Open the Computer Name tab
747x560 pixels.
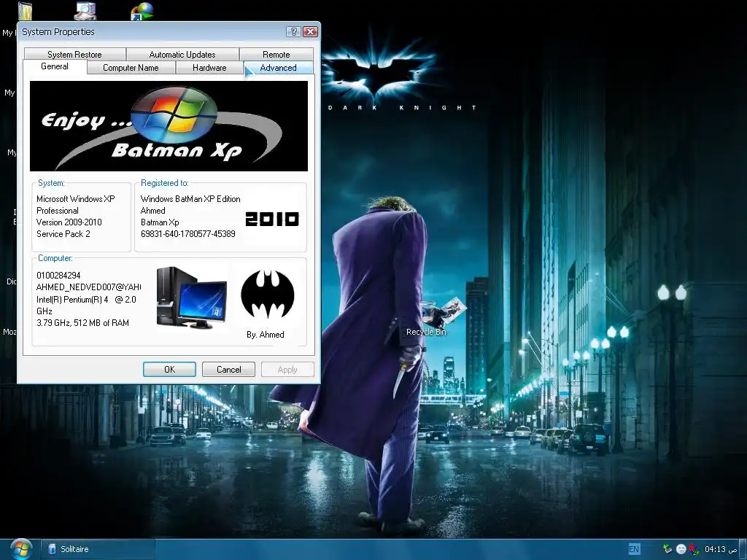[x=131, y=68]
